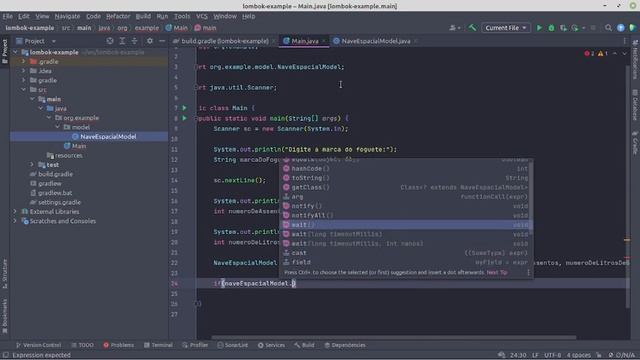Image resolution: width=640 pixels, height=360 pixels.
Task: Click 4 spaces indent setting in status bar
Action: [x=578, y=355]
